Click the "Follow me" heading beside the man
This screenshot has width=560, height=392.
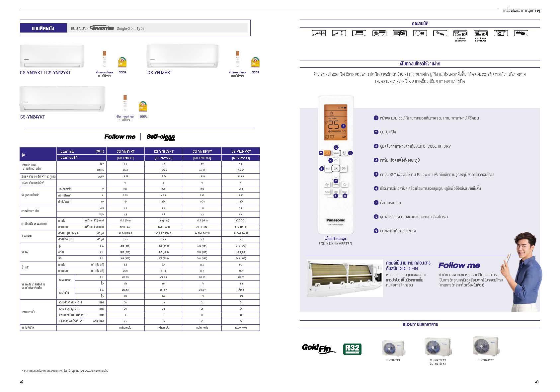[459, 265]
